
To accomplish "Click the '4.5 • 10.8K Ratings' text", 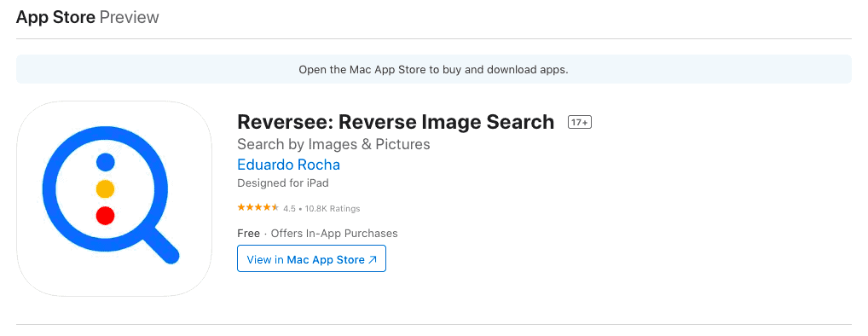I will point(321,209).
